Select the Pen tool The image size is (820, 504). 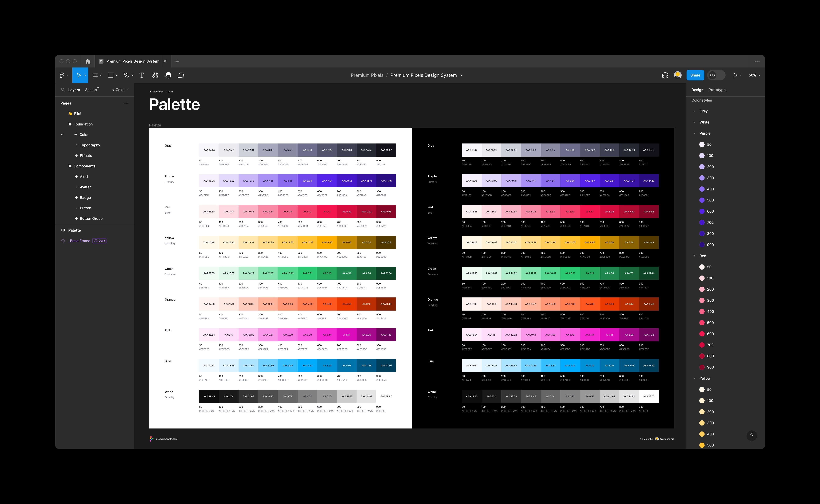coord(126,75)
